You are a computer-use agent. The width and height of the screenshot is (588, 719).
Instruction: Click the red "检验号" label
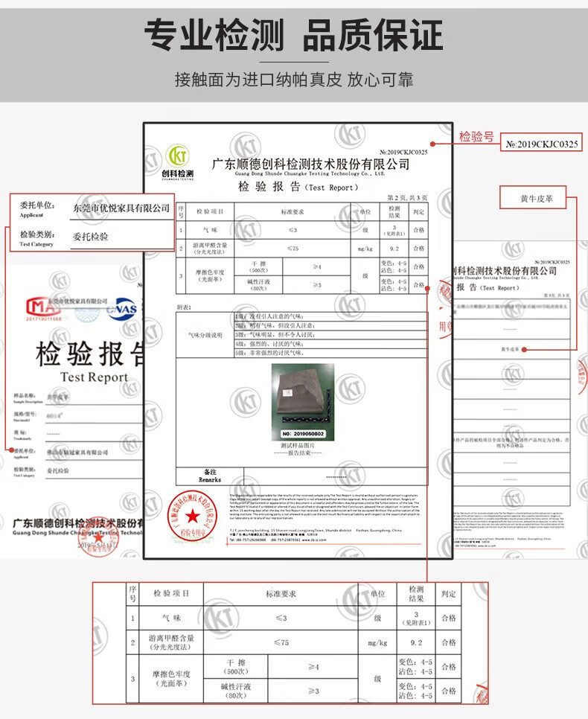(x=476, y=137)
